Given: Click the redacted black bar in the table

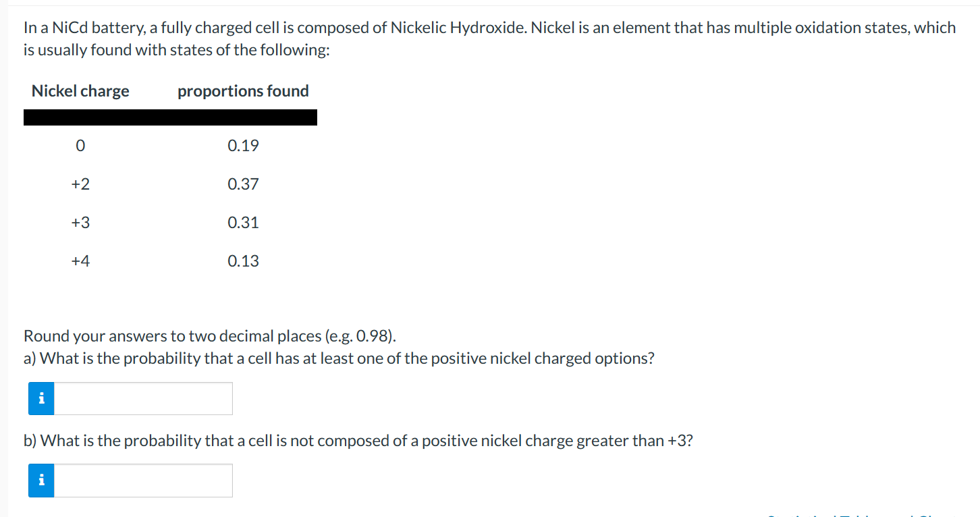Looking at the screenshot, I should click(171, 117).
